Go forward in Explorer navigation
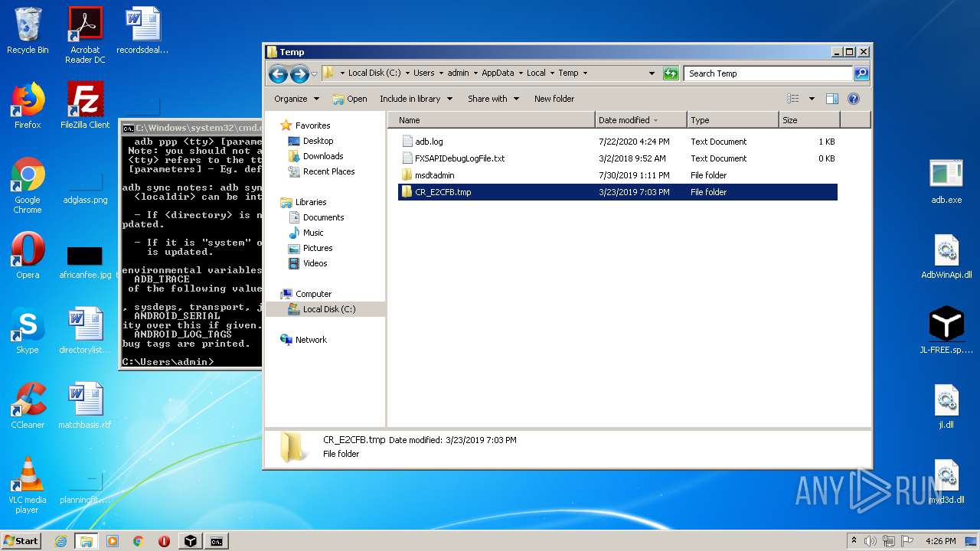 coord(299,73)
